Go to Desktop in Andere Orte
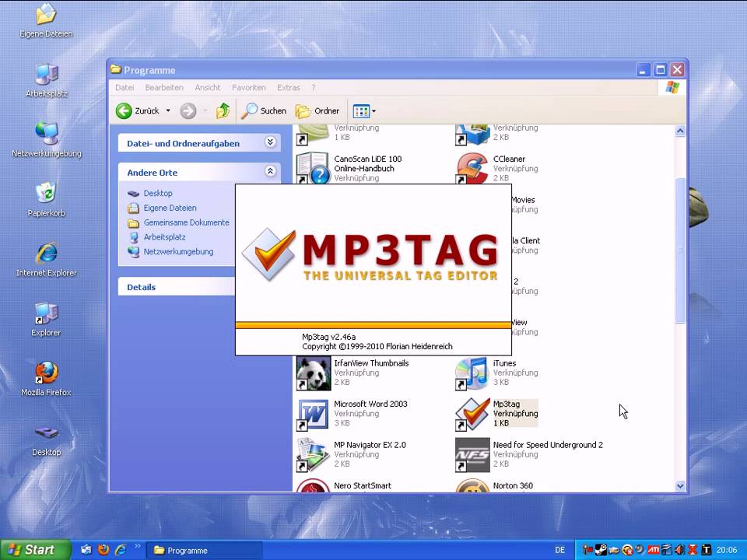Viewport: 747px width, 560px height. coord(158,194)
